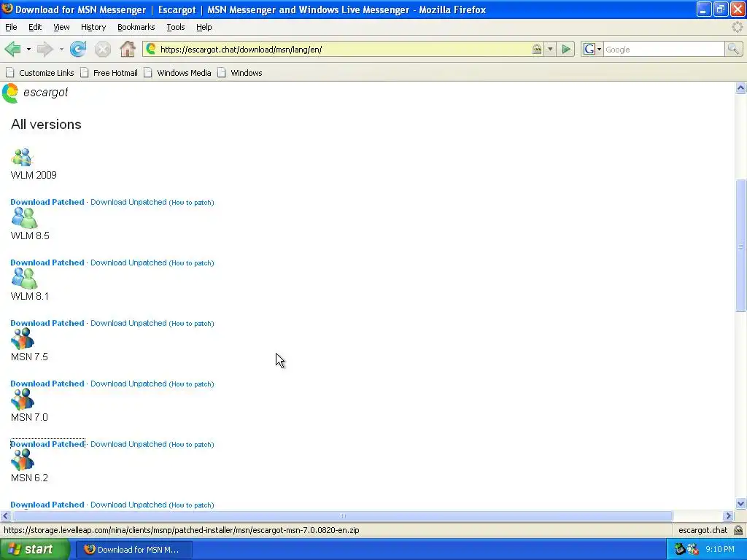Click the MSN 7.5 butterfly people icon
Viewport: 747px width, 560px height.
pyautogui.click(x=23, y=338)
